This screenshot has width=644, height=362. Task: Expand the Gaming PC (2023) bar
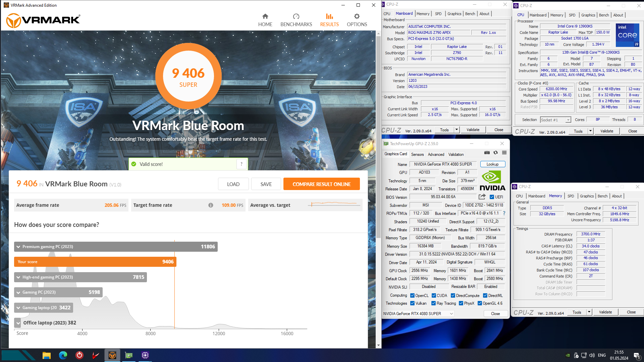pyautogui.click(x=58, y=292)
